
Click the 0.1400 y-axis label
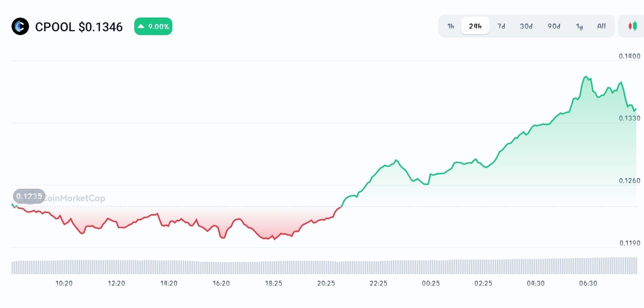(x=629, y=56)
